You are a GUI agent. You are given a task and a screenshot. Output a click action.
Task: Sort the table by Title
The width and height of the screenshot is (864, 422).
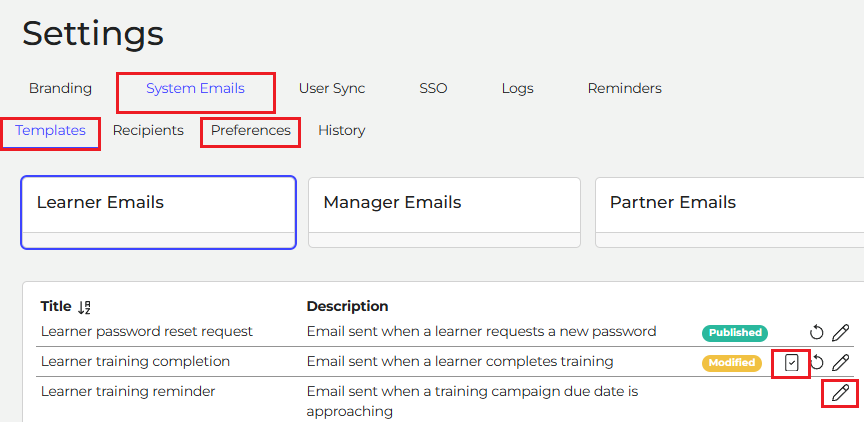pos(84,307)
